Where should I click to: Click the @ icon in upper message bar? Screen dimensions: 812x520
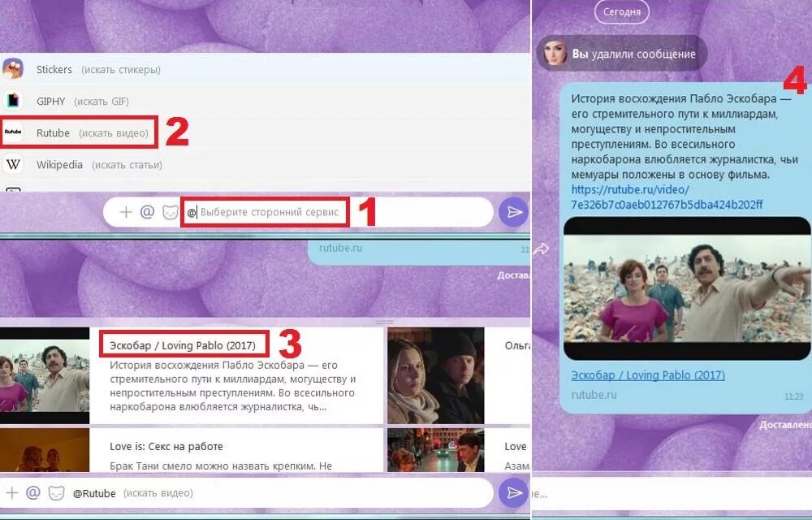tap(147, 212)
